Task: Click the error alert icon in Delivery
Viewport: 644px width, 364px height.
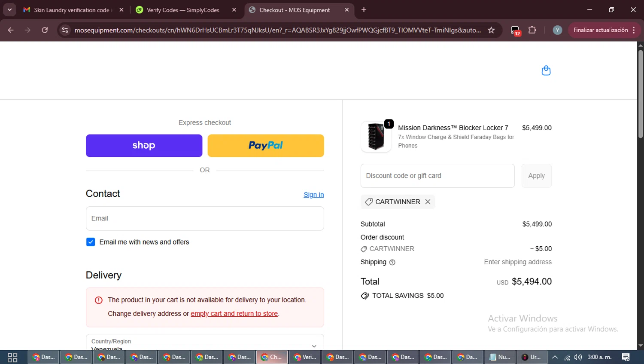Action: (99, 300)
